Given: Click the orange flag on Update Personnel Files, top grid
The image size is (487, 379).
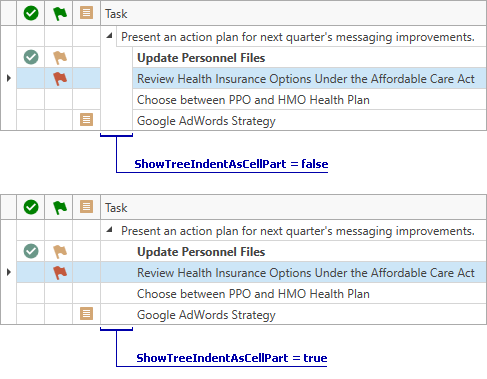Looking at the screenshot, I should pos(60,57).
